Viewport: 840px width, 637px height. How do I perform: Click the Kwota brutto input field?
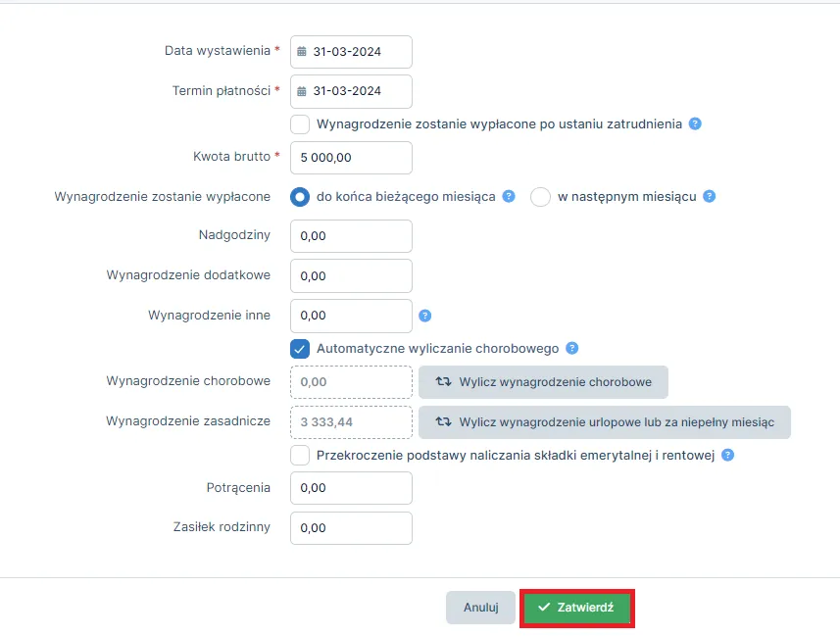(351, 157)
